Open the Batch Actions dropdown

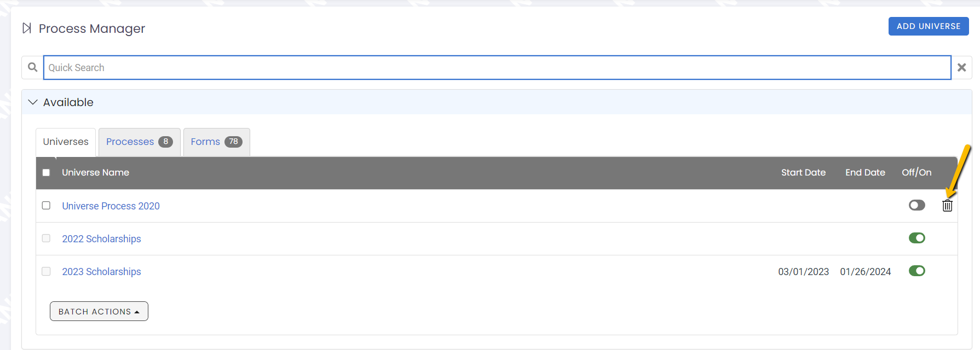click(99, 311)
